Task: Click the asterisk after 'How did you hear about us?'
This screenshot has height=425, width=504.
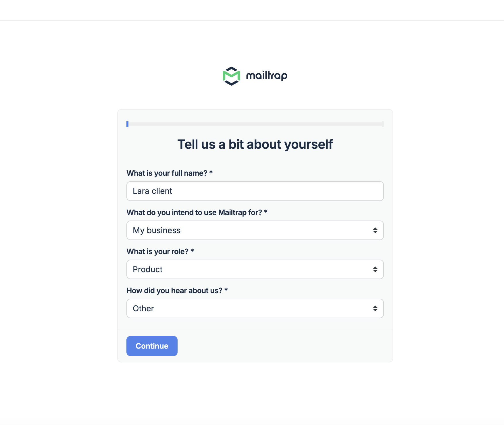Action: [x=226, y=290]
